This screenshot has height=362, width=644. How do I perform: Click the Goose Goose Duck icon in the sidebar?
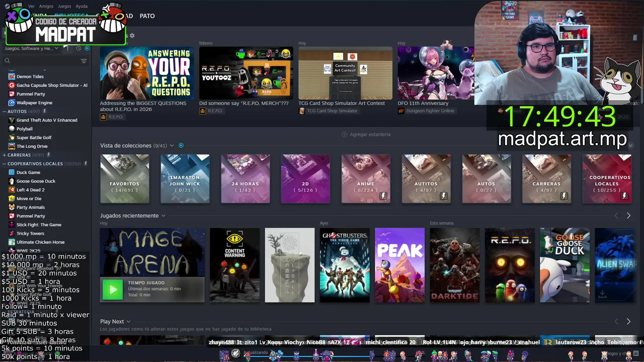click(12, 181)
